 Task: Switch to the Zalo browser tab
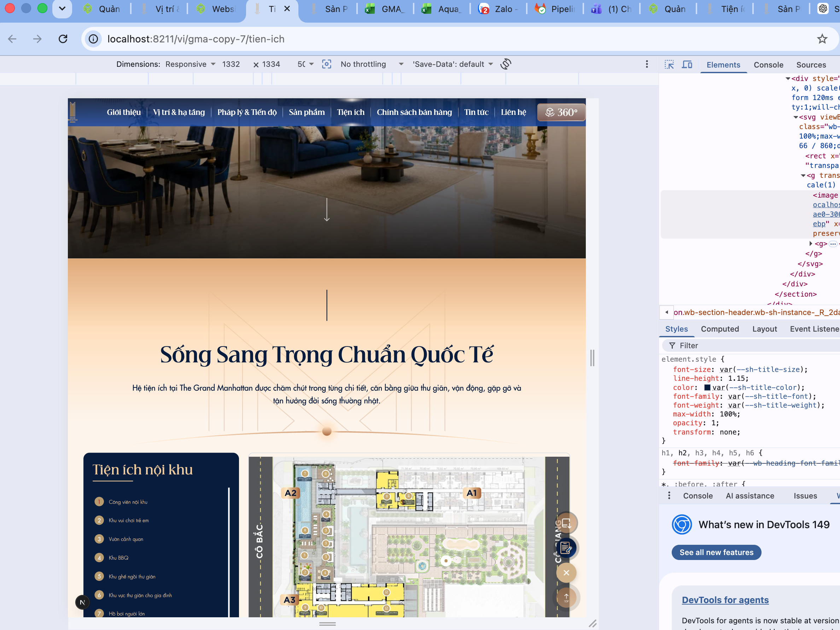point(498,9)
